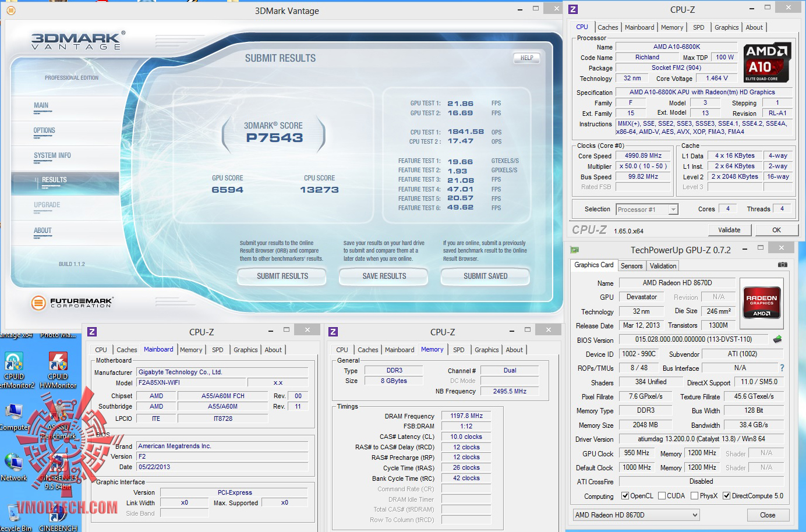Toggle the PhysX checkbox
The image size is (806, 532).
point(694,496)
